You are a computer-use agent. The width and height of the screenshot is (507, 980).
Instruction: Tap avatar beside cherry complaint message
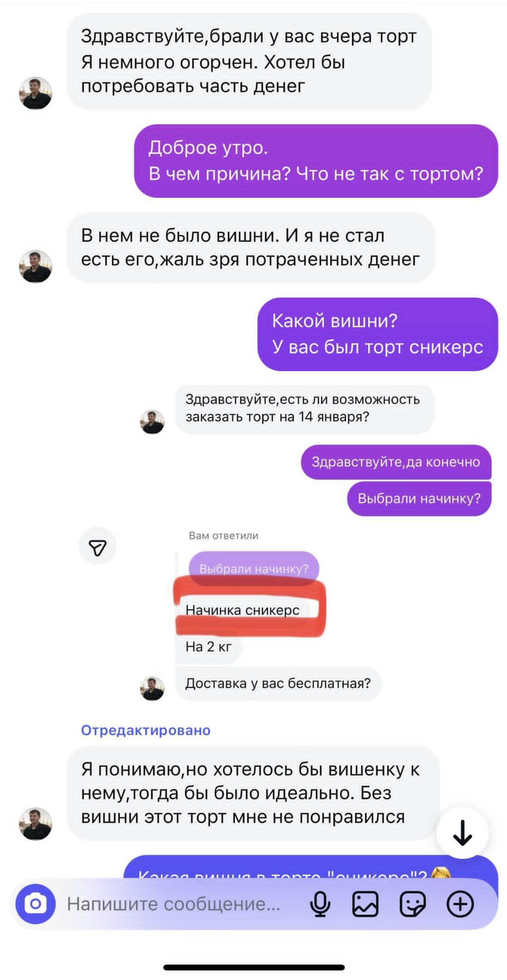pyautogui.click(x=35, y=266)
